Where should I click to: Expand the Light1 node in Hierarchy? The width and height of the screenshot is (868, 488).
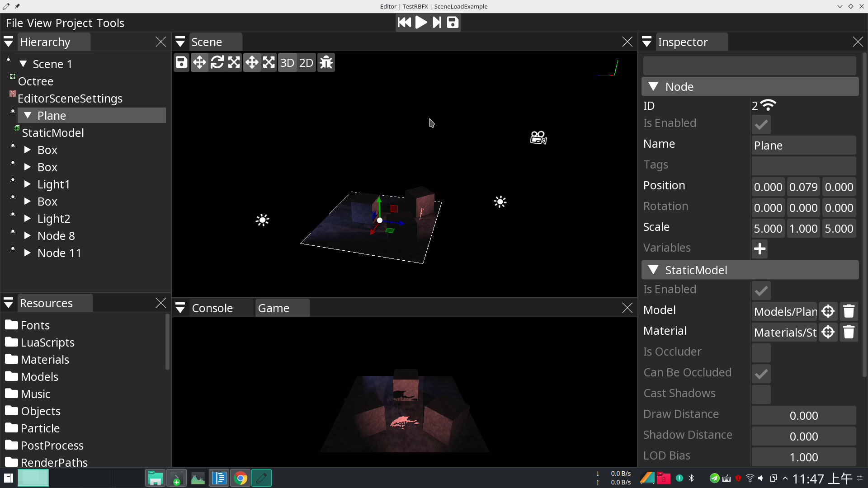tap(27, 184)
